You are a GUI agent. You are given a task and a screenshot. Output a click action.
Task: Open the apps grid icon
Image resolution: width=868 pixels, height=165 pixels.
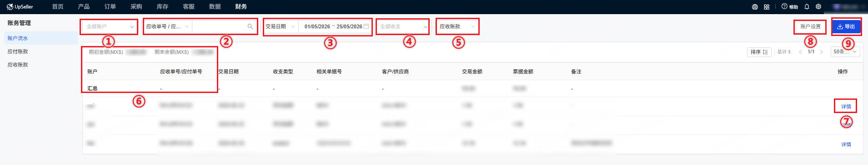pos(767,7)
